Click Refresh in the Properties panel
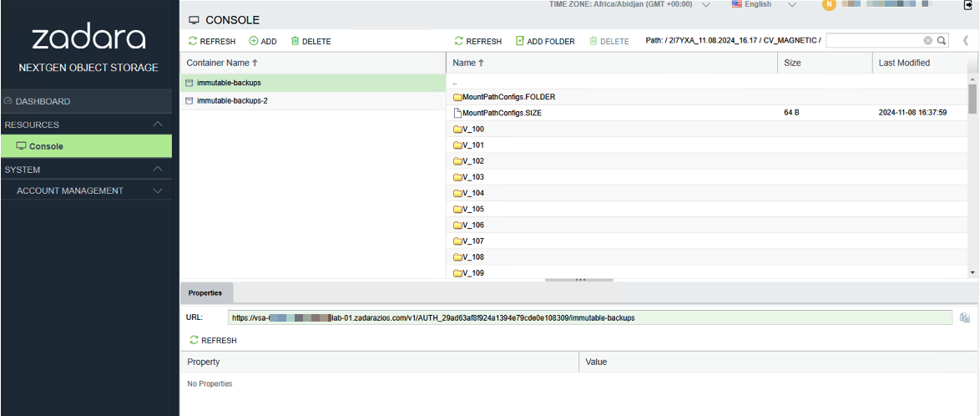980x416 pixels. click(213, 340)
